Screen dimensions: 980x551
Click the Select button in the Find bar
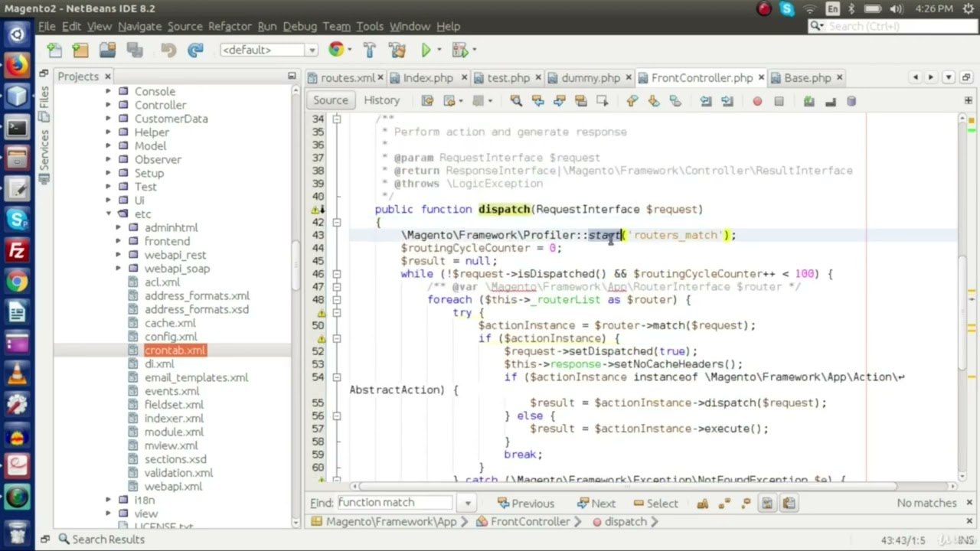tap(656, 503)
